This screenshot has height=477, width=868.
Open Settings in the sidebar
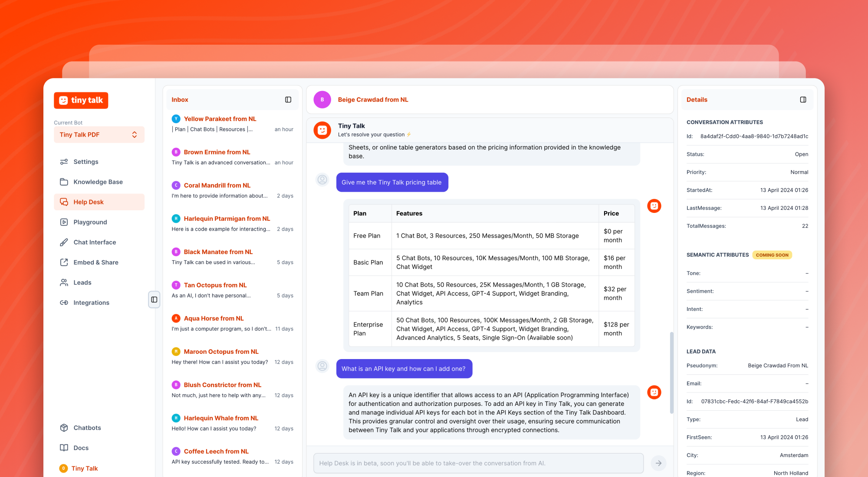[99, 162]
